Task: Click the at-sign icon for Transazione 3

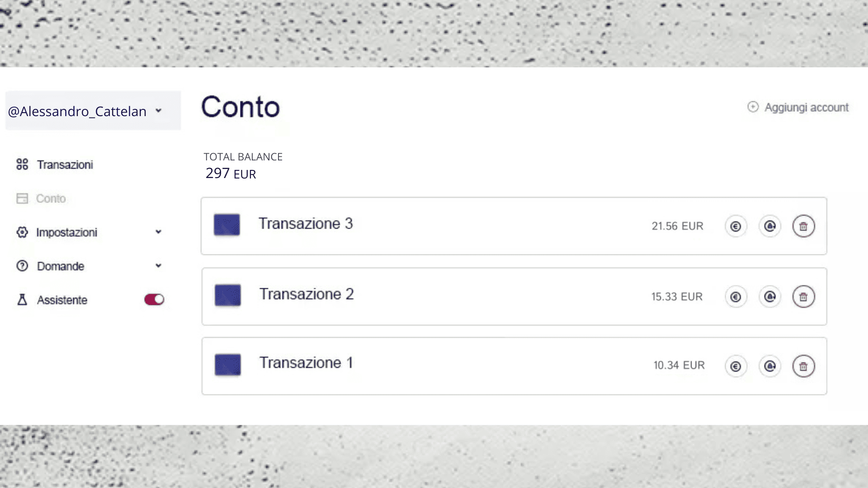Action: pyautogui.click(x=769, y=226)
